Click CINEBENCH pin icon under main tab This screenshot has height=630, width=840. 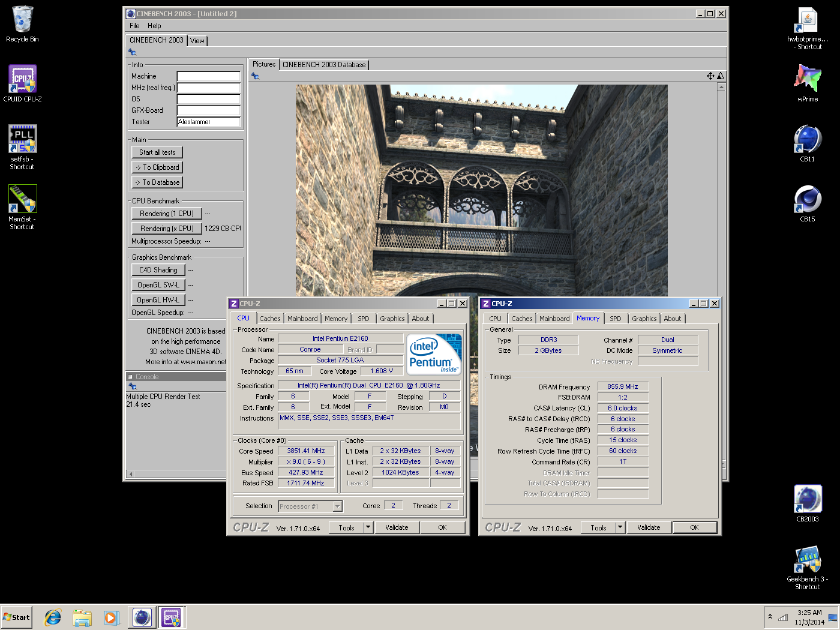132,52
